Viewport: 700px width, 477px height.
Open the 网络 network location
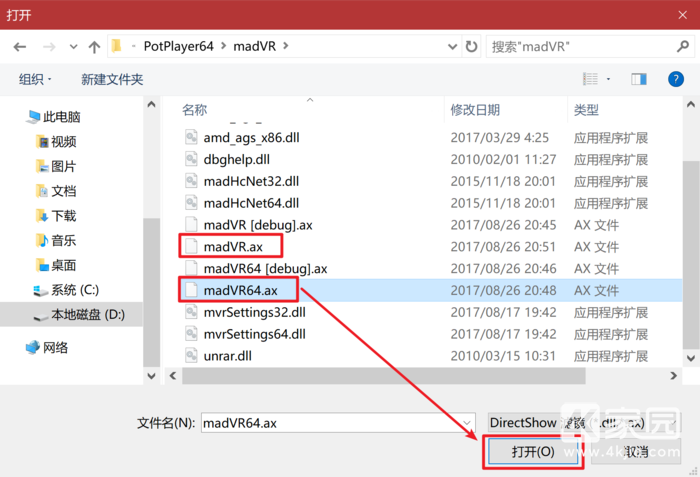(56, 347)
